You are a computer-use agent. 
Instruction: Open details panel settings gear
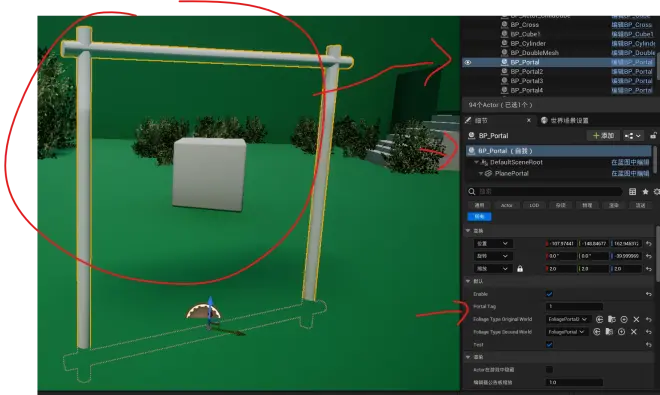pos(657,192)
